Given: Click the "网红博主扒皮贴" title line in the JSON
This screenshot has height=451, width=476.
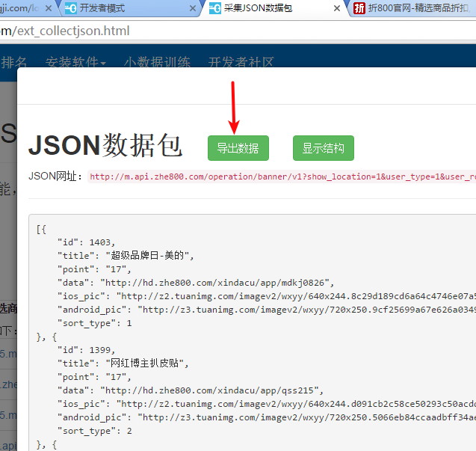Looking at the screenshot, I should pyautogui.click(x=124, y=363).
